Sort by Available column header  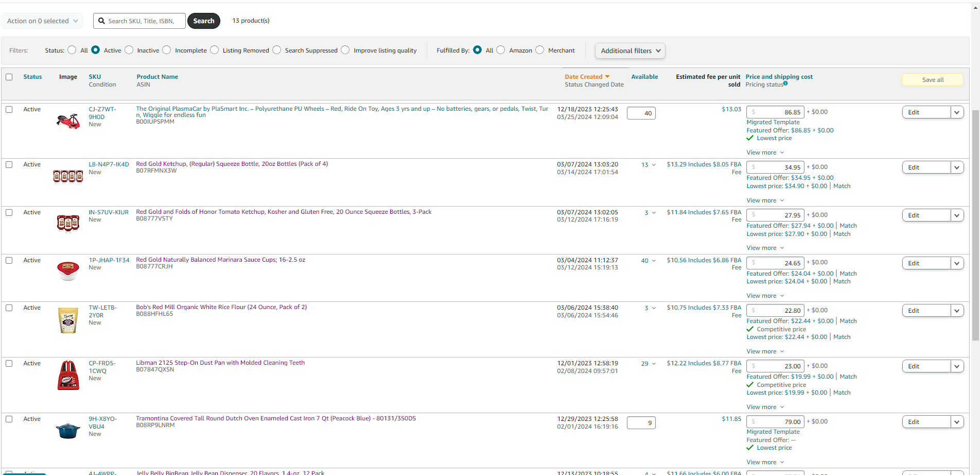tap(644, 77)
